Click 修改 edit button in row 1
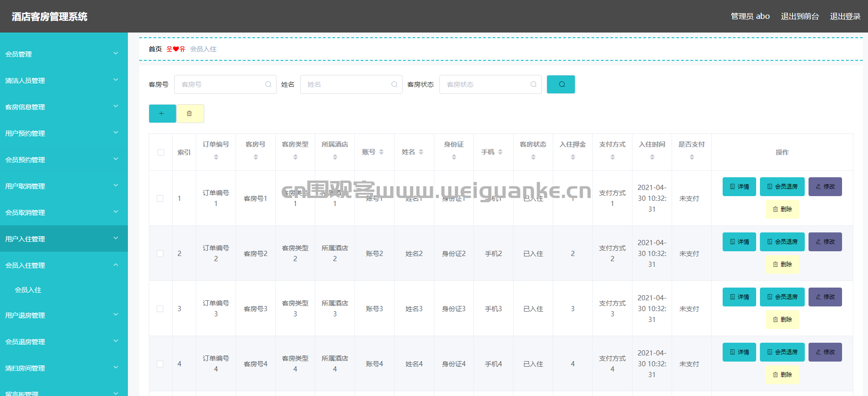This screenshot has width=868, height=396. coord(825,187)
